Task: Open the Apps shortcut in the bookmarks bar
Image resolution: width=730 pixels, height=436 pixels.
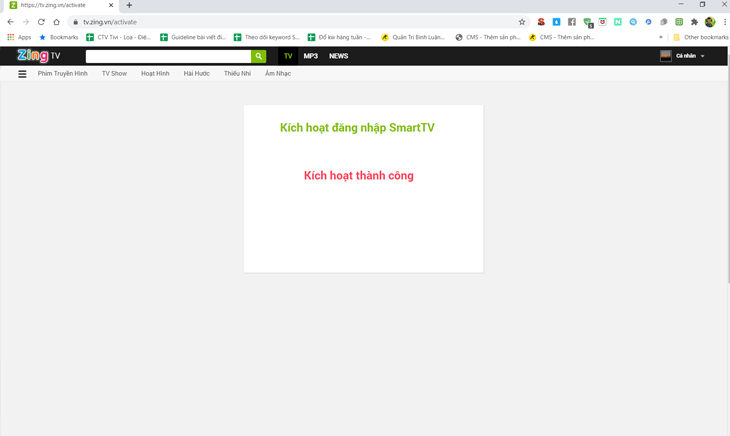Action: (19, 37)
